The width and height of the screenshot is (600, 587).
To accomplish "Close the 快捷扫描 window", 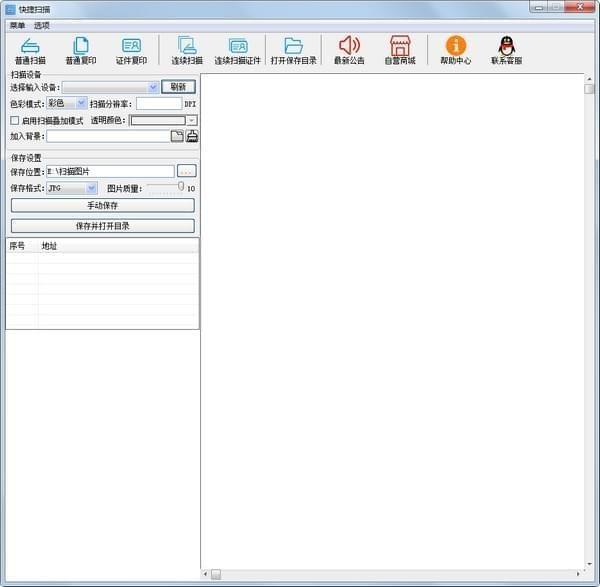I will 580,7.
